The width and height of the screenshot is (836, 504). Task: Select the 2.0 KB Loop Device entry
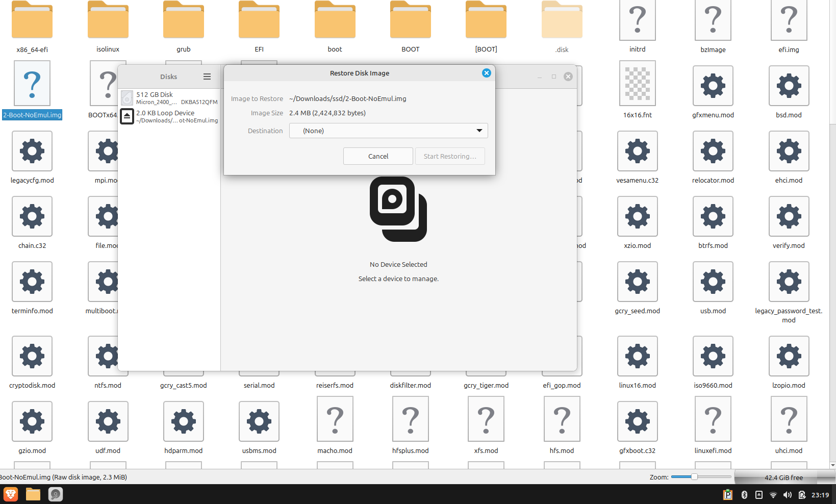click(173, 116)
